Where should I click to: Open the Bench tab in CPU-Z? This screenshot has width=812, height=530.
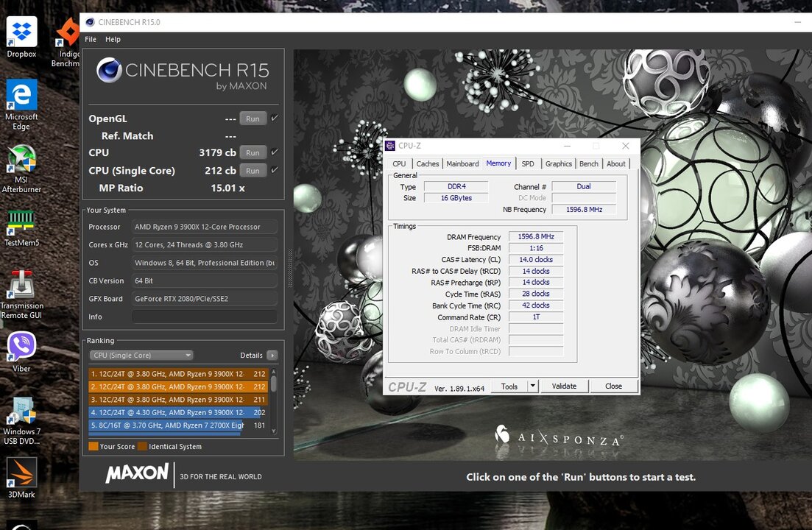click(x=589, y=163)
